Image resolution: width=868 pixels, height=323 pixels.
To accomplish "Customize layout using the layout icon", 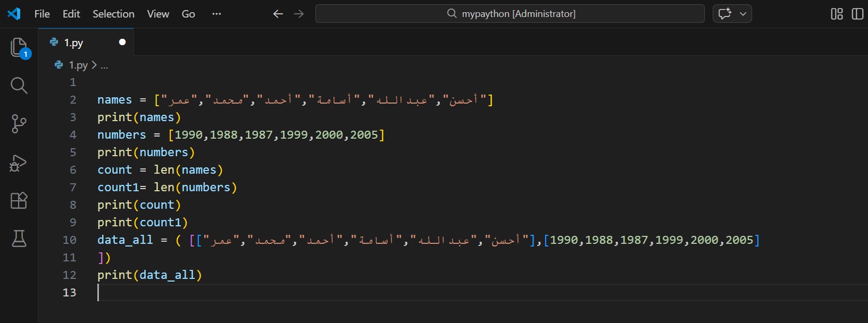I will coord(837,14).
